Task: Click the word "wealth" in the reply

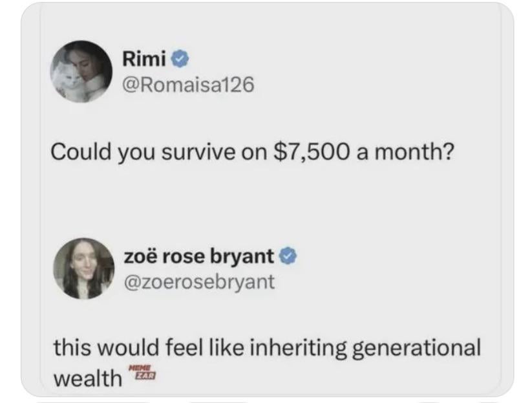Action: (87, 377)
